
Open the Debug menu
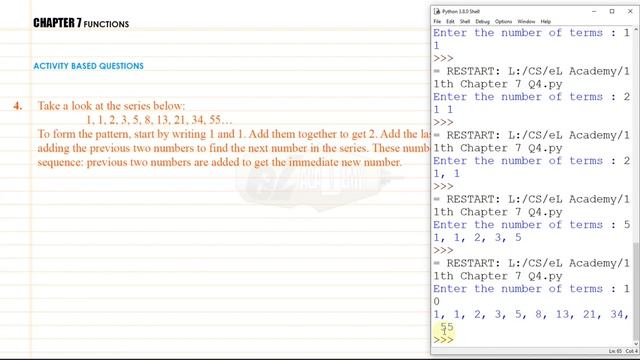[x=482, y=22]
